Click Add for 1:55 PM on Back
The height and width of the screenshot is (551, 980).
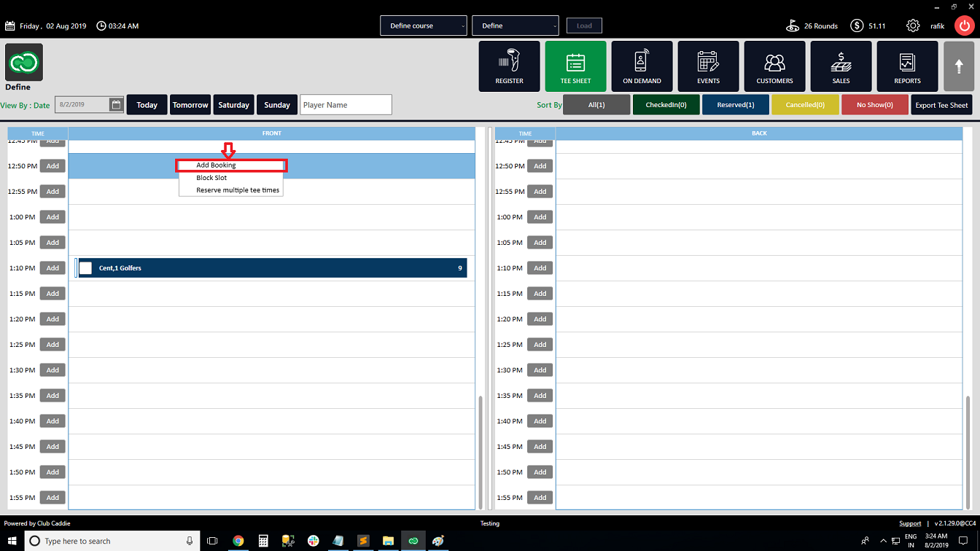540,498
